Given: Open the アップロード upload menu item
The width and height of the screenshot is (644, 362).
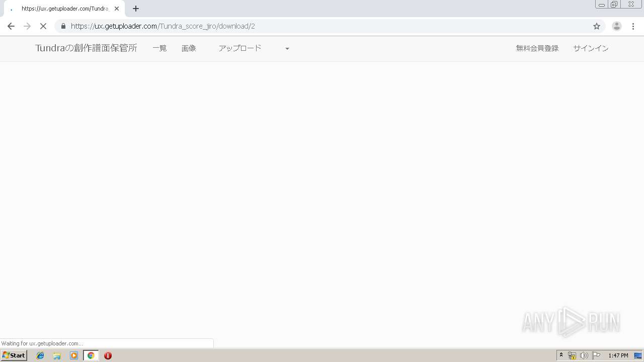Looking at the screenshot, I should click(x=240, y=48).
